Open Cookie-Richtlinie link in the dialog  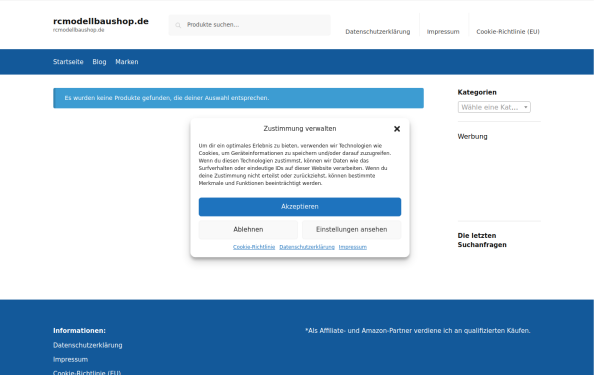pos(254,247)
